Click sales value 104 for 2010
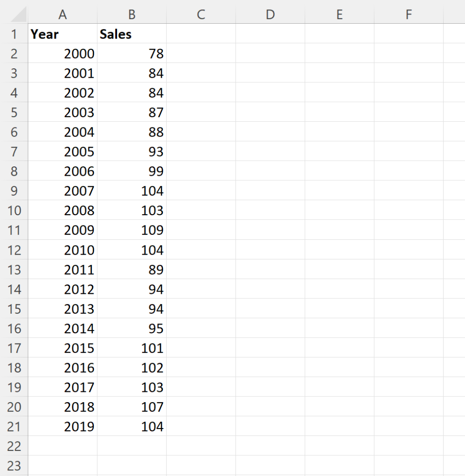This screenshot has height=476, width=465. click(131, 250)
